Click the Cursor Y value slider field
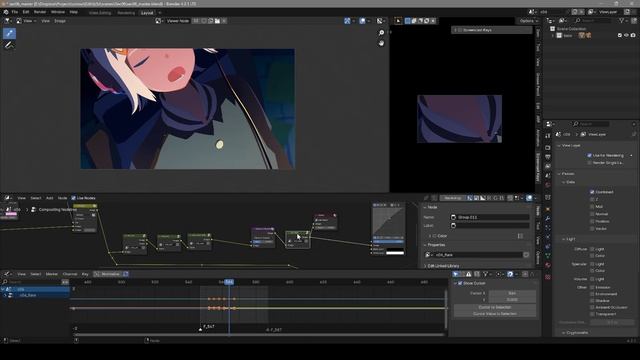Screen dimensions: 640x360 [x=512, y=300]
